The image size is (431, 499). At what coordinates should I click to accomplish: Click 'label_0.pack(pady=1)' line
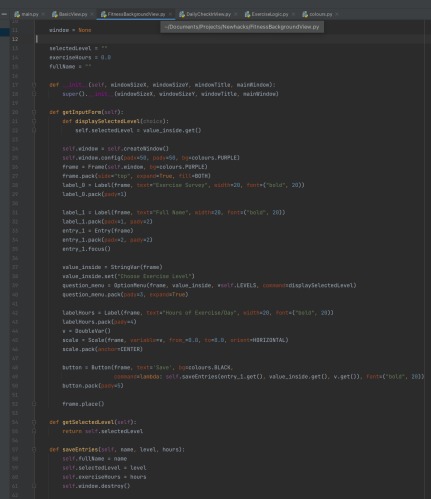94,194
